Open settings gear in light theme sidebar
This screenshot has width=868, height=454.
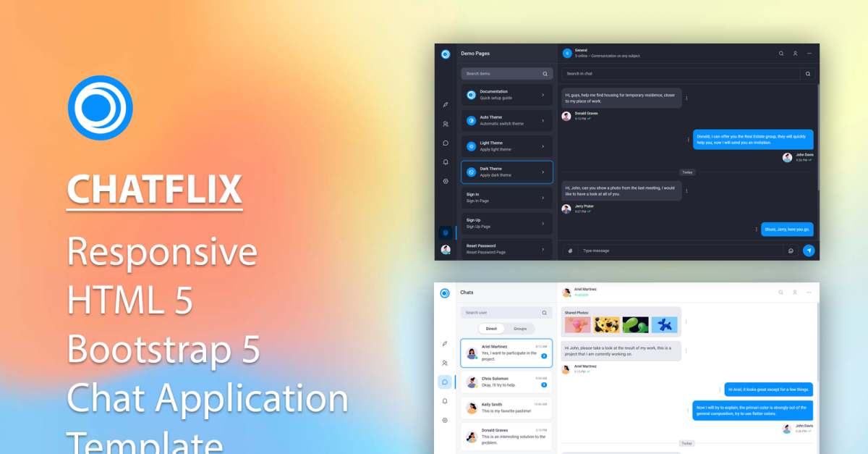pos(445,420)
